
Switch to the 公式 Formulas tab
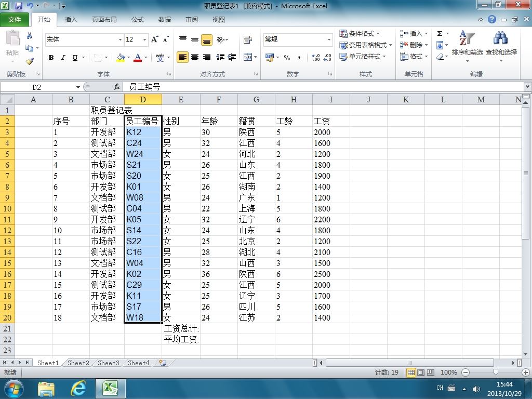coord(137,20)
